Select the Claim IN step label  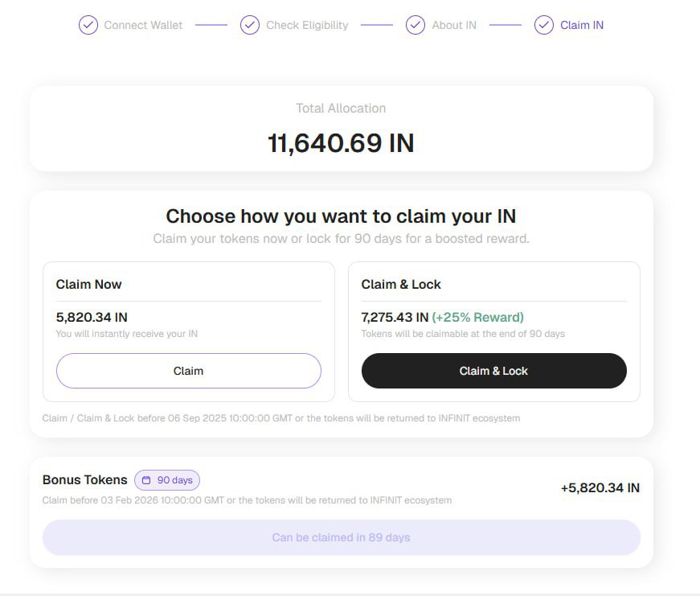click(x=582, y=25)
